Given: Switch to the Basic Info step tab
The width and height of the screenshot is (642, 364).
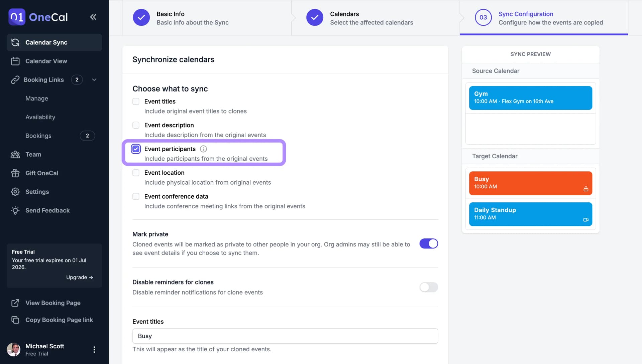Looking at the screenshot, I should (193, 17).
